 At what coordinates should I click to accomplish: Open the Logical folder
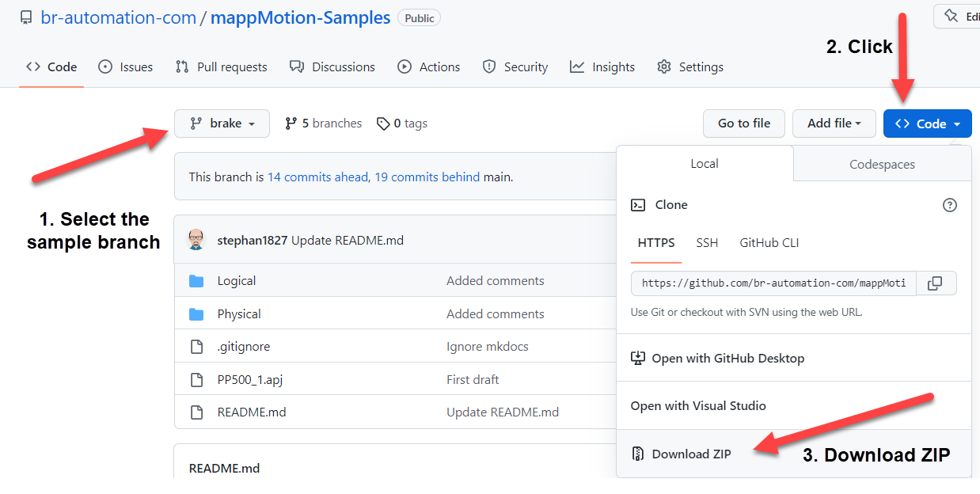pyautogui.click(x=237, y=281)
